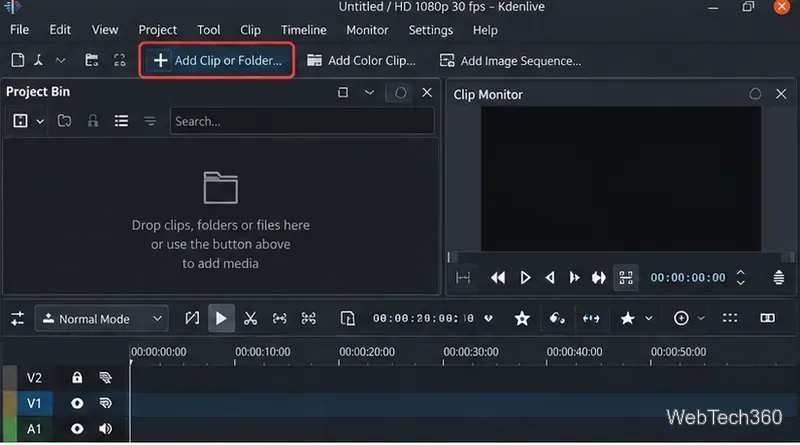Open the Clip menu
The image size is (800, 445).
click(250, 30)
